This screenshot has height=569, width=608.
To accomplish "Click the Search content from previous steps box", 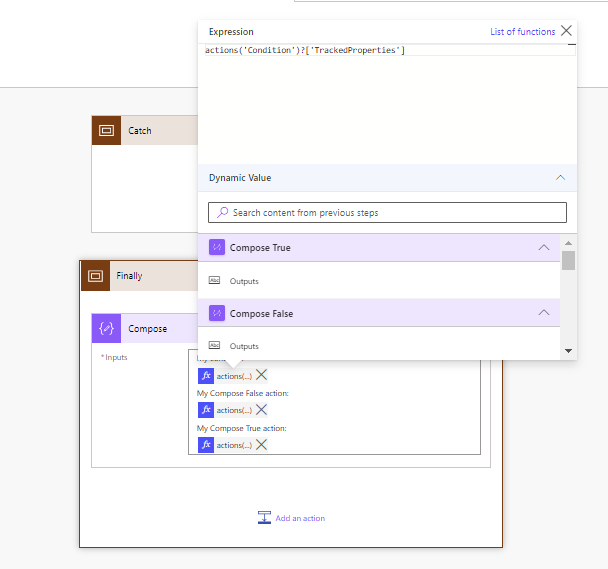I will 387,213.
